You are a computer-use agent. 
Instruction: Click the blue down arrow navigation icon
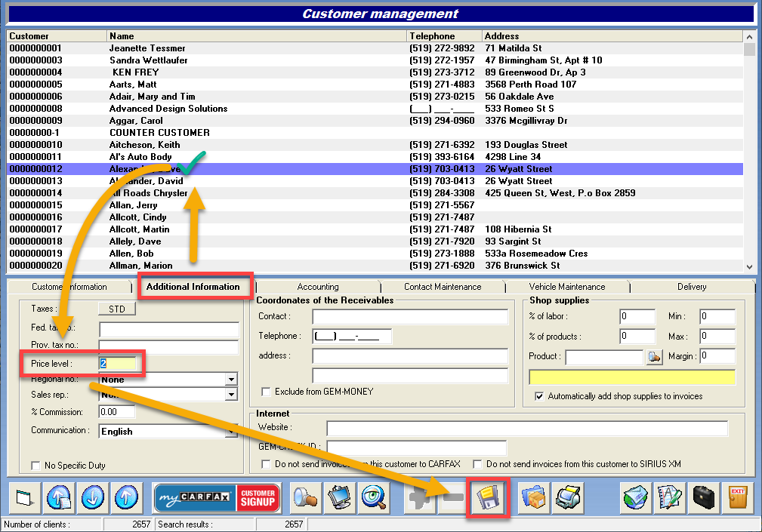pyautogui.click(x=93, y=498)
